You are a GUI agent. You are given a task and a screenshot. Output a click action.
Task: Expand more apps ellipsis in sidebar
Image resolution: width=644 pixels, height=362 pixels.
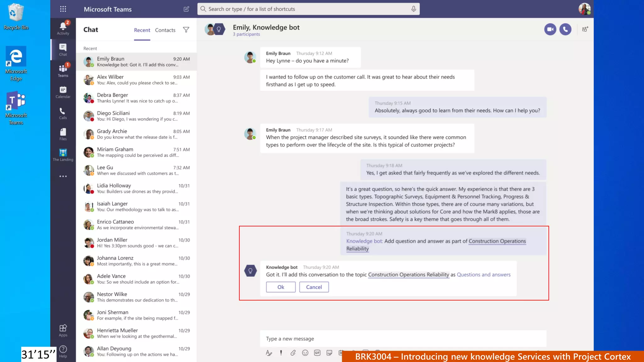click(63, 176)
